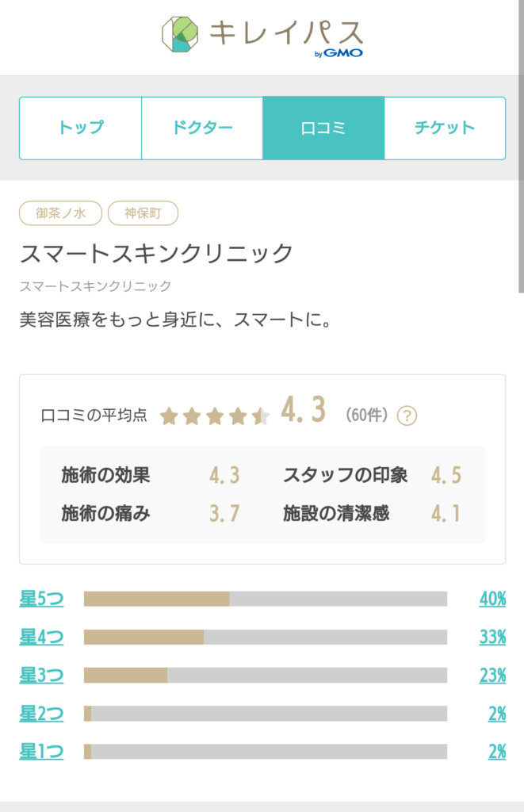This screenshot has height=812, width=524.
Task: Open 星3つ reviews link
Action: click(41, 676)
